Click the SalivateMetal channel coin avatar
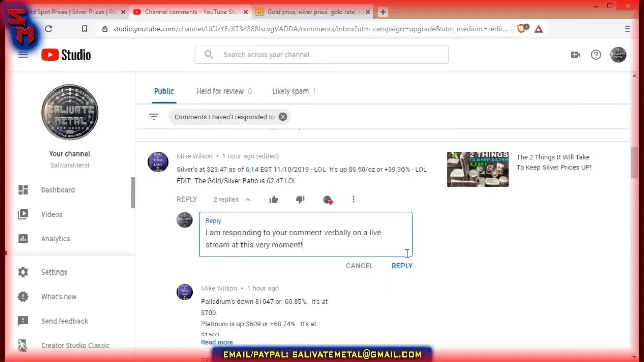The width and height of the screenshot is (644, 362). tap(70, 112)
